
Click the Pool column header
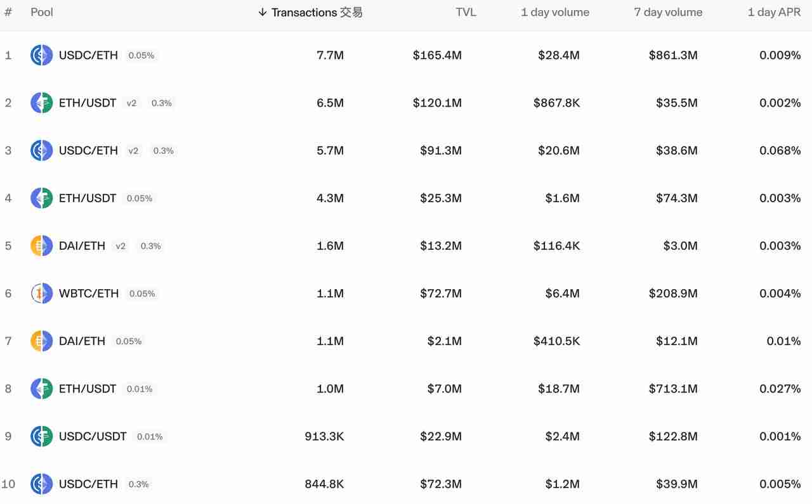click(42, 12)
